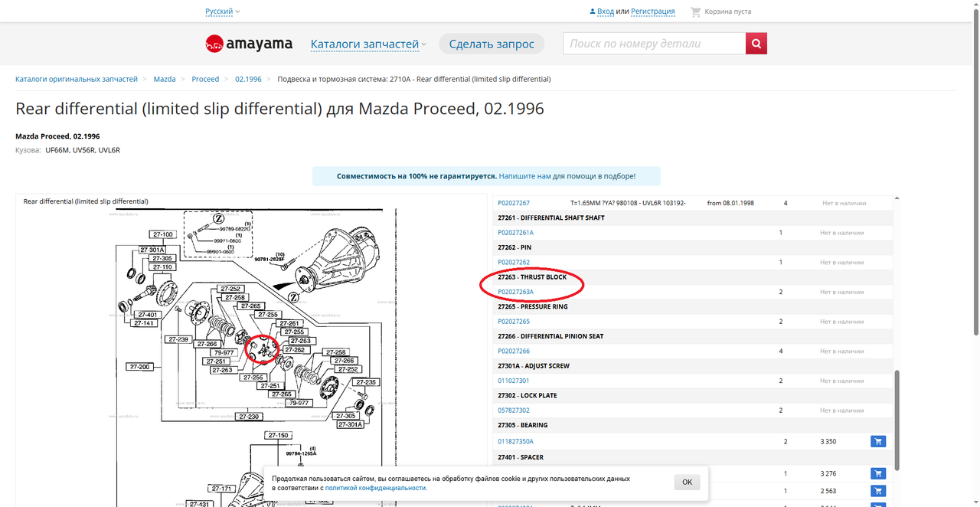Select diagram label 27-261

pyautogui.click(x=290, y=323)
